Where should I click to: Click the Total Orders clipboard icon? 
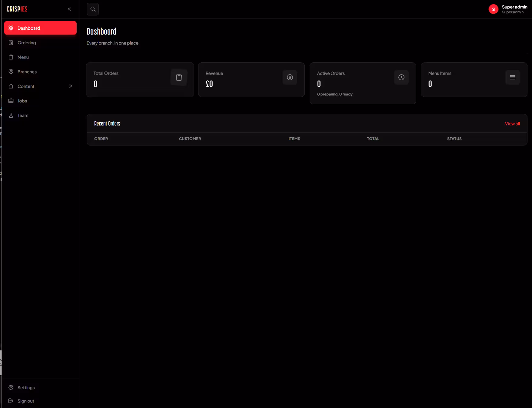click(179, 77)
